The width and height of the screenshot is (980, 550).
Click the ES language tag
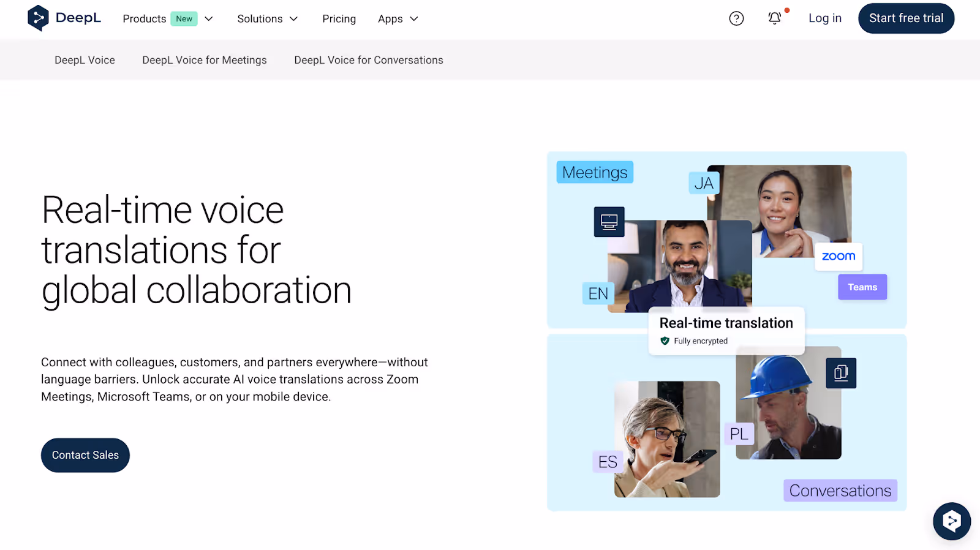click(608, 462)
